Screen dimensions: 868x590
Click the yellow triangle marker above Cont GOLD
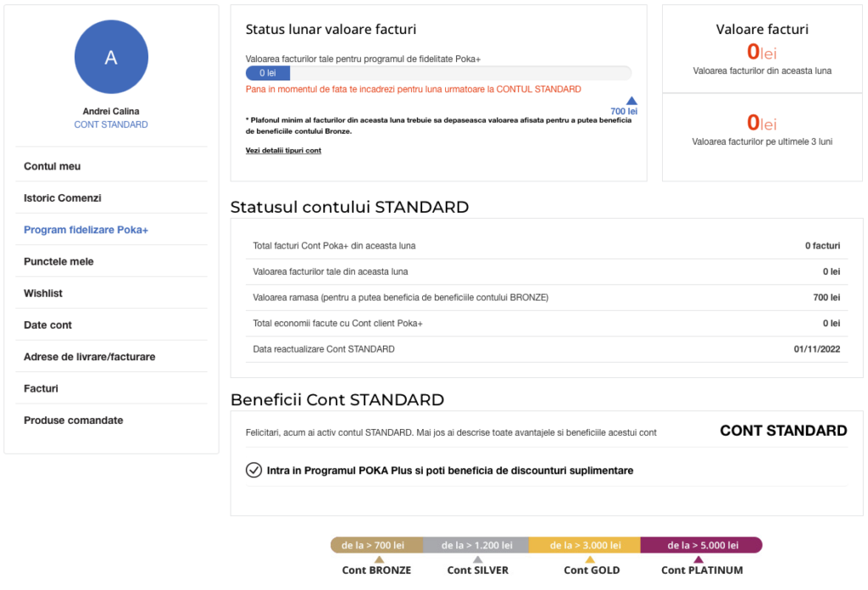click(590, 559)
